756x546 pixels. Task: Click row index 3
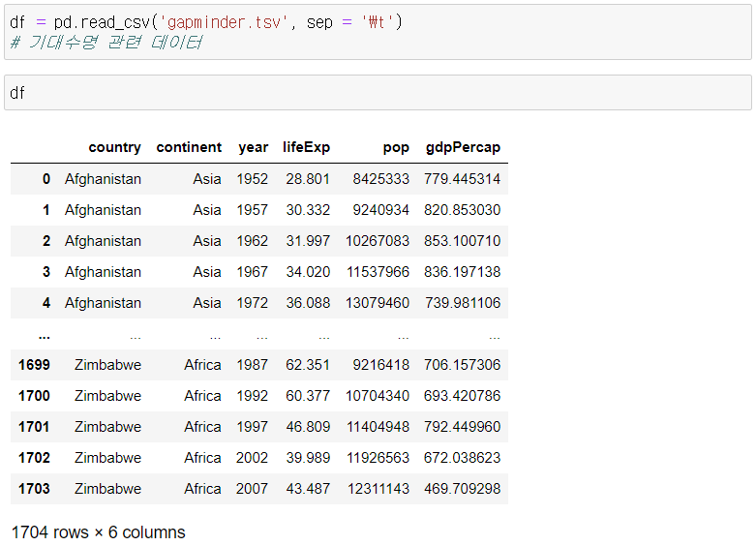(x=46, y=272)
